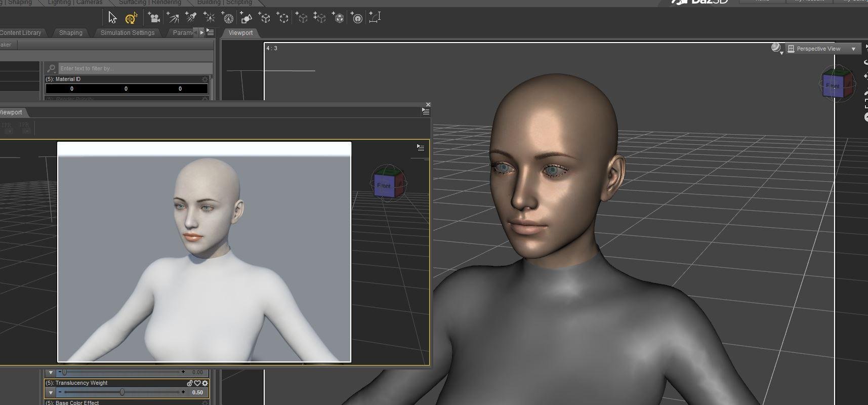Click the Translucency Weight slider handle

pos(122,392)
